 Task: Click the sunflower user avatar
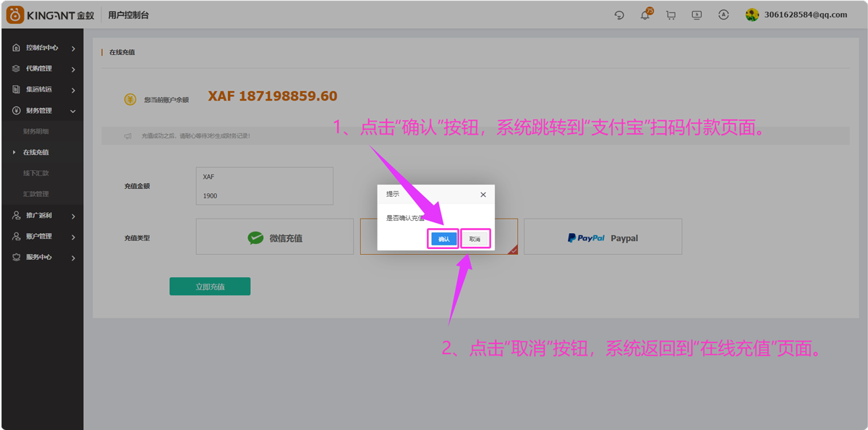(x=752, y=14)
